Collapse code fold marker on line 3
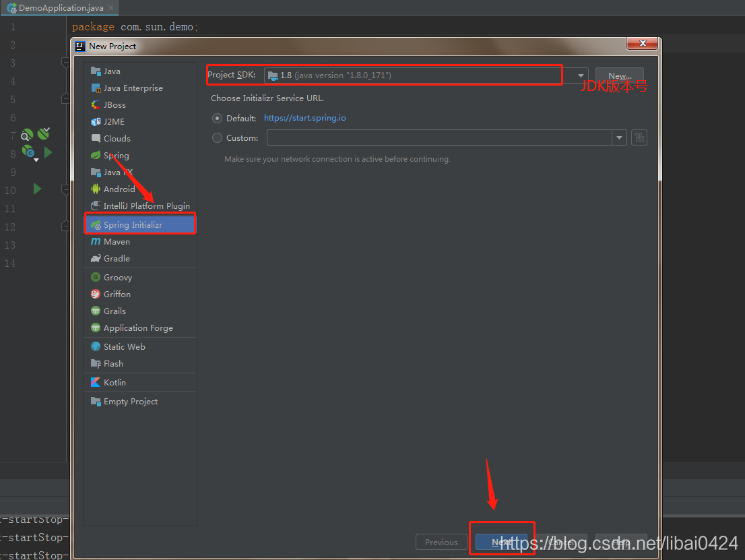The width and height of the screenshot is (745, 560). (x=65, y=62)
